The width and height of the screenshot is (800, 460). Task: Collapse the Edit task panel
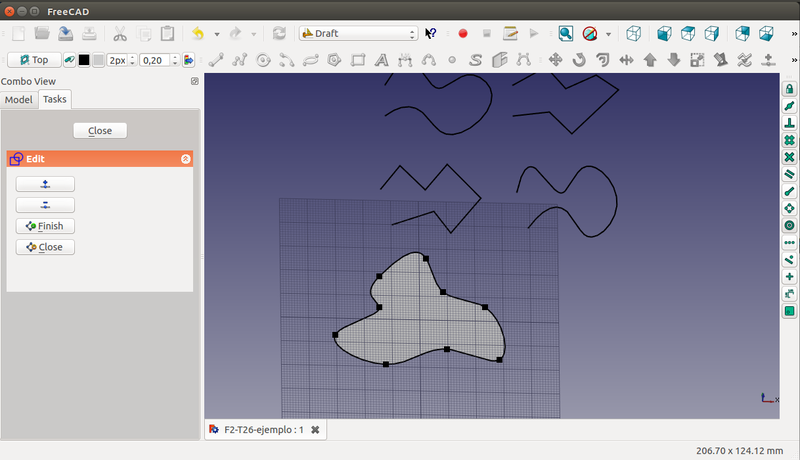click(x=185, y=159)
